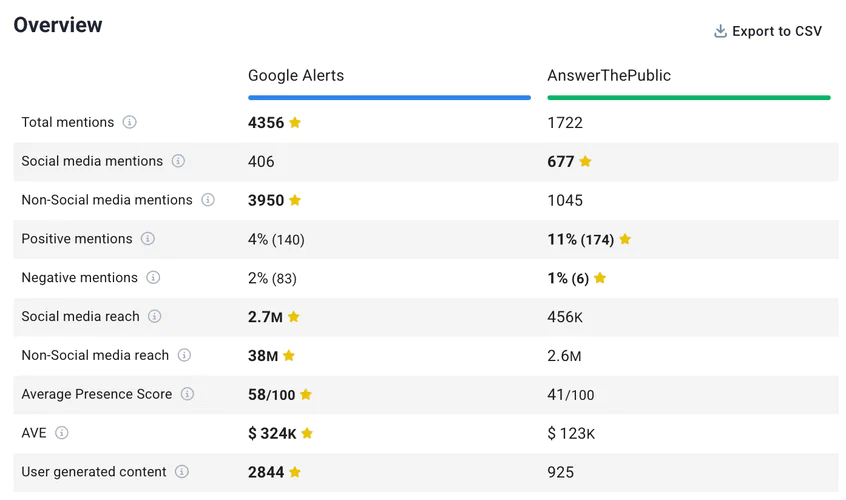Click the star beside 11% (174)
This screenshot has width=846, height=500.
point(625,239)
